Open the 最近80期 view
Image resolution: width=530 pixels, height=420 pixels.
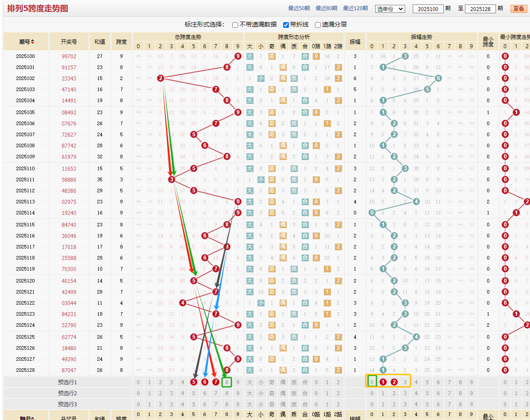pyautogui.click(x=326, y=8)
